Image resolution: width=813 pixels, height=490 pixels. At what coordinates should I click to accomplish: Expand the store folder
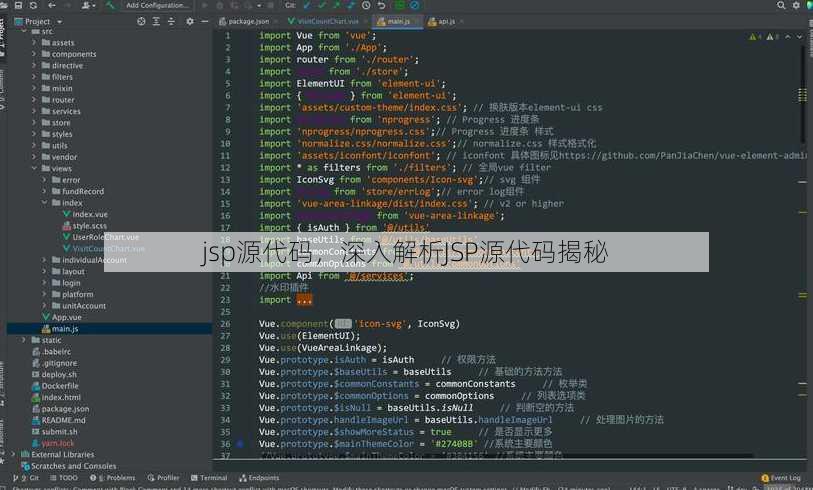tap(34, 122)
